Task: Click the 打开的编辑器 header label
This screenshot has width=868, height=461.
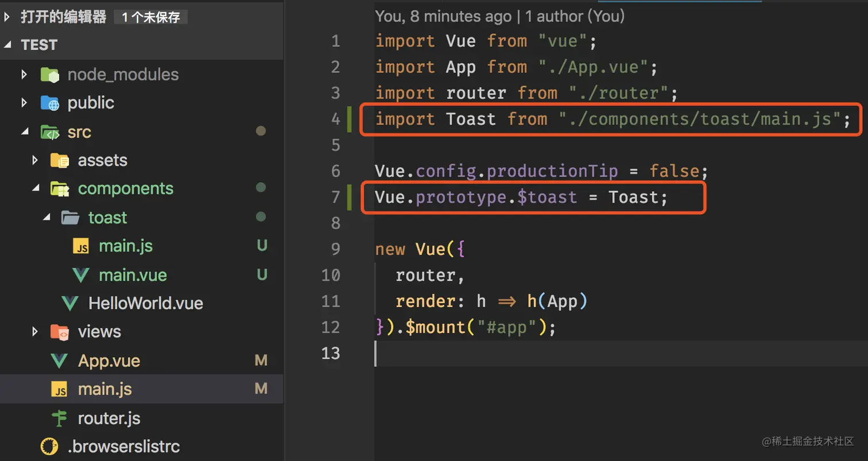Action: [x=64, y=17]
